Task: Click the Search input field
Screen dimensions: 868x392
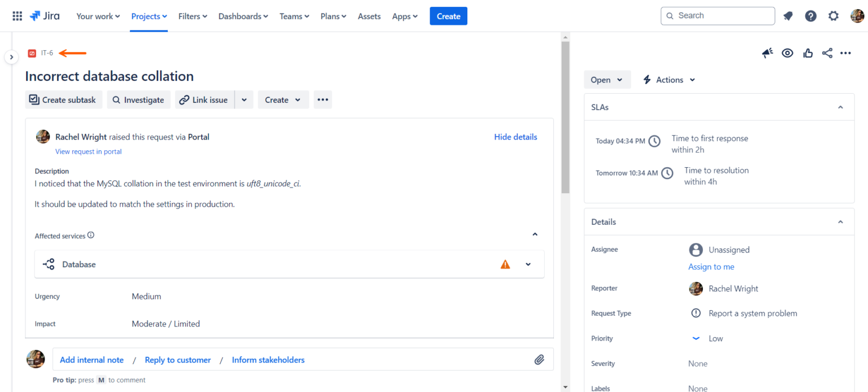Action: click(718, 15)
